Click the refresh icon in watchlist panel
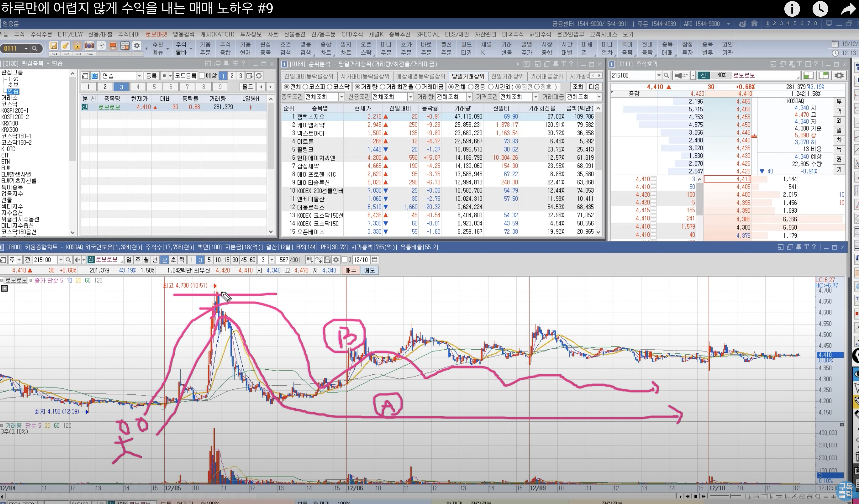 (259, 76)
